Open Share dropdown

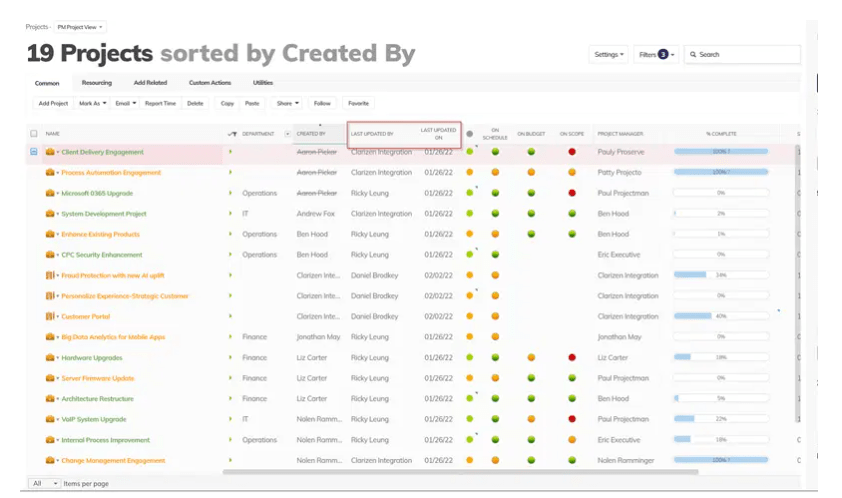[287, 103]
